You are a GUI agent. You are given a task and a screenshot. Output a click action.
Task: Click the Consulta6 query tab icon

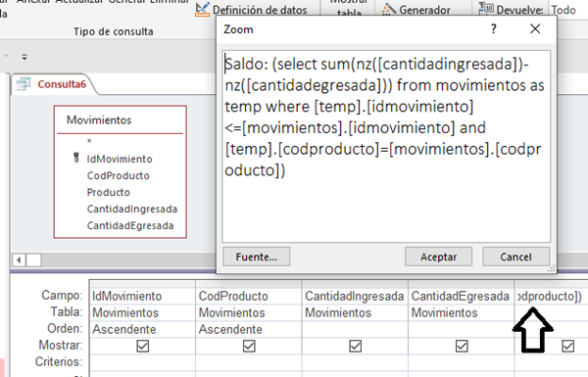point(24,84)
